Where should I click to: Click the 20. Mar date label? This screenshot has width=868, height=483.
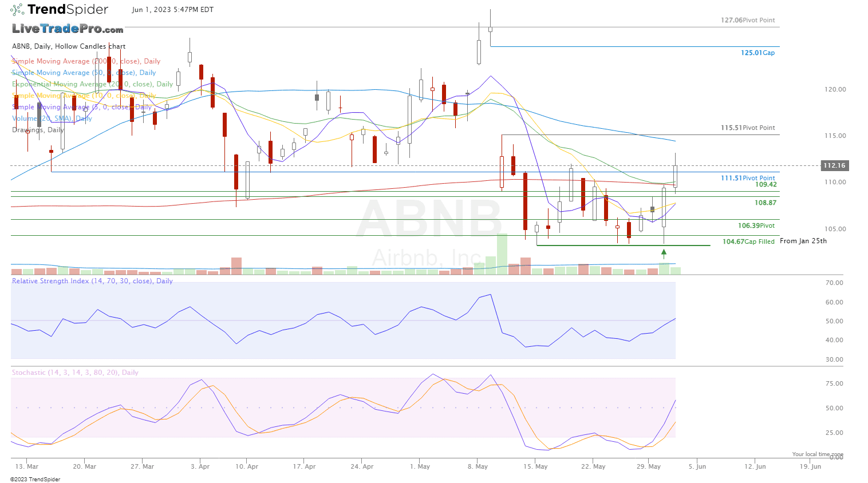tap(85, 466)
